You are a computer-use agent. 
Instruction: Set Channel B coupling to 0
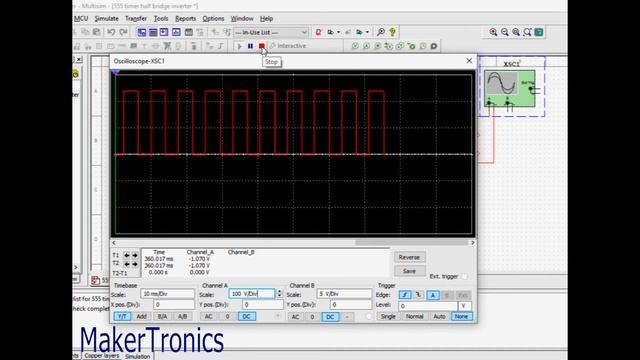(312, 316)
